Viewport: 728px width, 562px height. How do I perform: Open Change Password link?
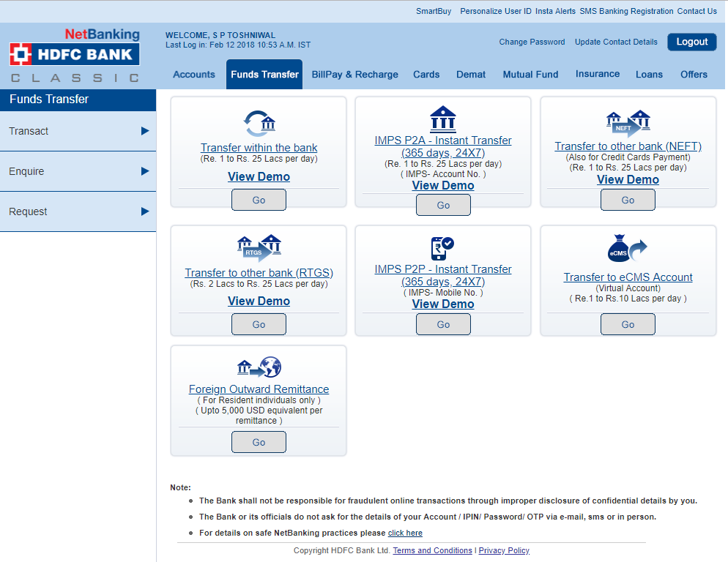[x=532, y=42]
